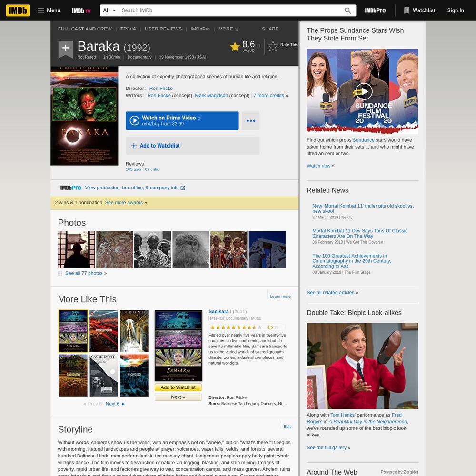This screenshot has width=476, height=476.
Task: See more awards
Action: pyautogui.click(x=124, y=202)
